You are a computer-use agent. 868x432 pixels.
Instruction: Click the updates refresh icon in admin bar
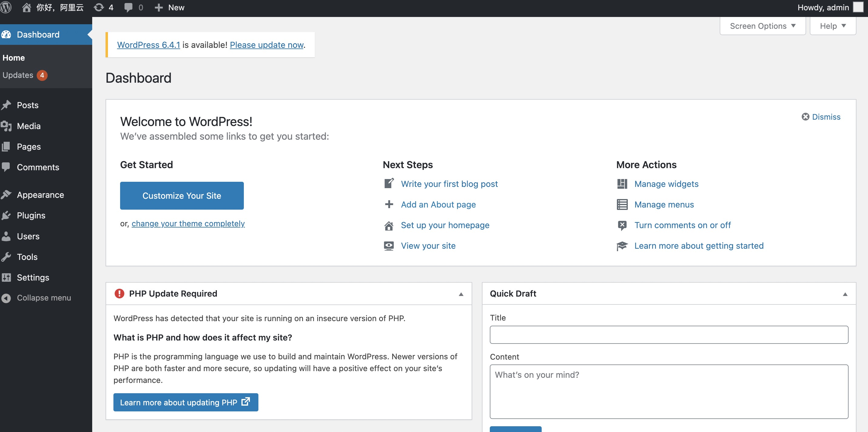point(99,7)
